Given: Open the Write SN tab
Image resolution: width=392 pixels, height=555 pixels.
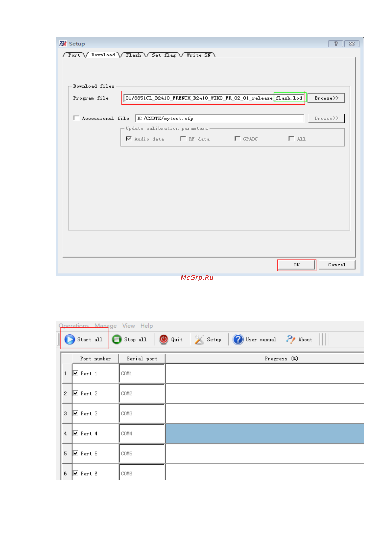Looking at the screenshot, I should tap(198, 55).
